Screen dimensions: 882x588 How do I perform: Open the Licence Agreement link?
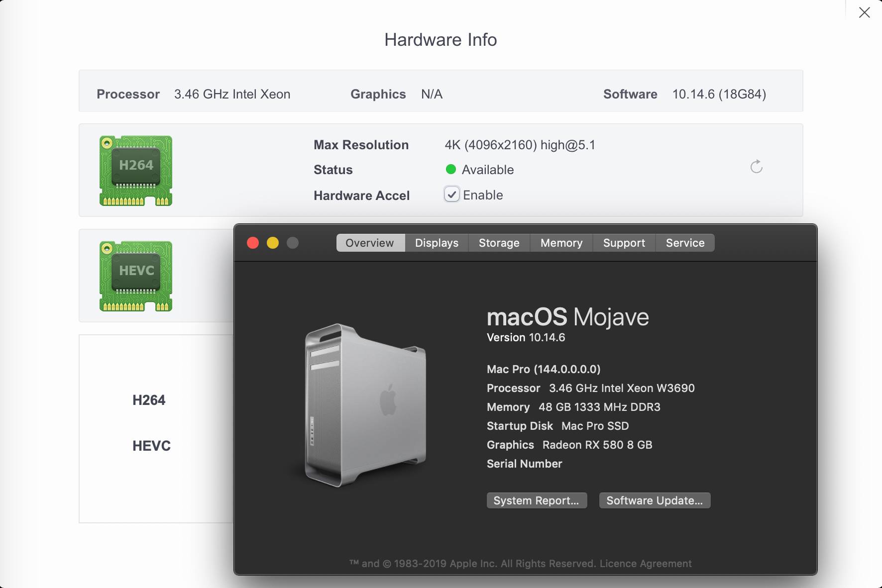[x=646, y=564]
